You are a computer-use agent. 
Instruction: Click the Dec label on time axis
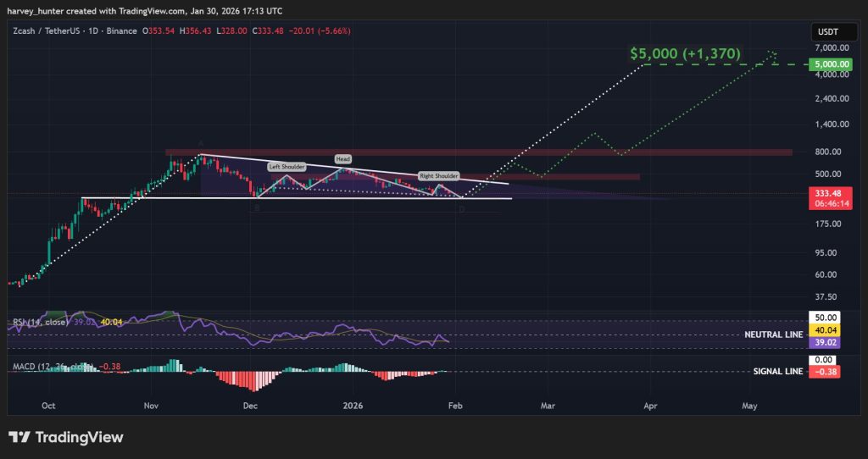click(x=250, y=406)
